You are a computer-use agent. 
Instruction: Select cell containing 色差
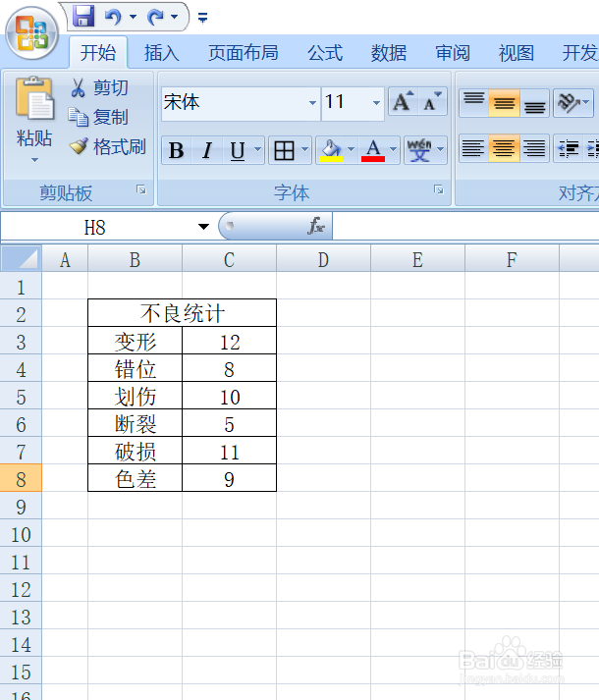(135, 478)
